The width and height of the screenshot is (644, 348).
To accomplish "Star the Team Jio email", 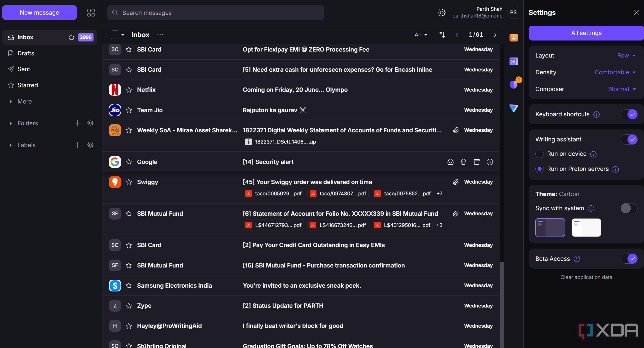I will [x=129, y=110].
